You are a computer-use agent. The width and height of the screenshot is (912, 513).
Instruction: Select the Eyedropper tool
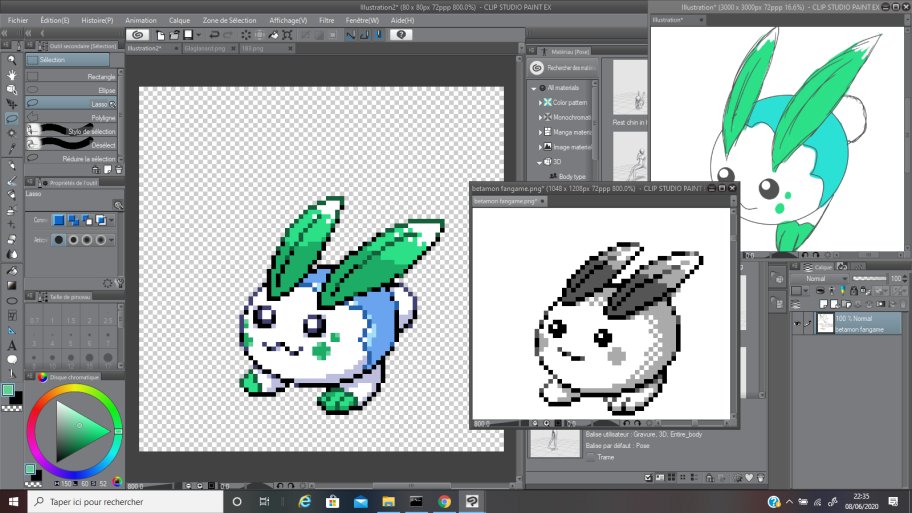pyautogui.click(x=12, y=148)
